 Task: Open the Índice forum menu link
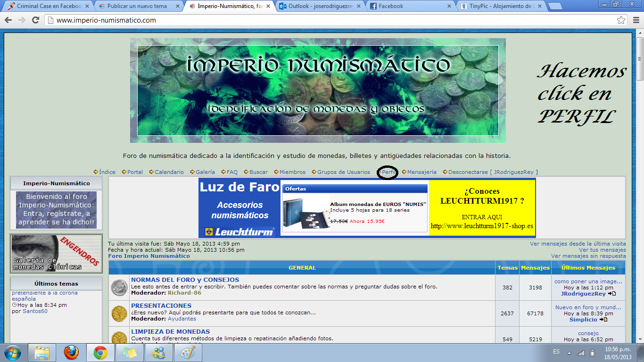click(x=107, y=172)
